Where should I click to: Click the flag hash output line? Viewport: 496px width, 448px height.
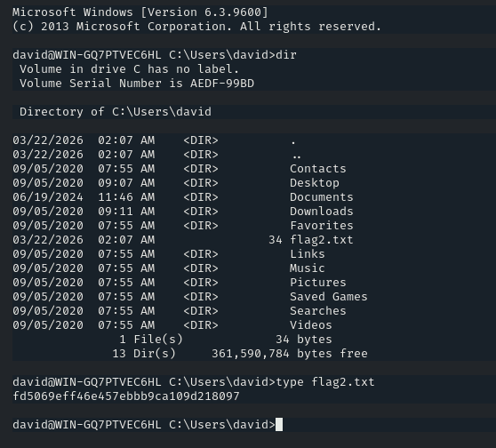click(126, 396)
